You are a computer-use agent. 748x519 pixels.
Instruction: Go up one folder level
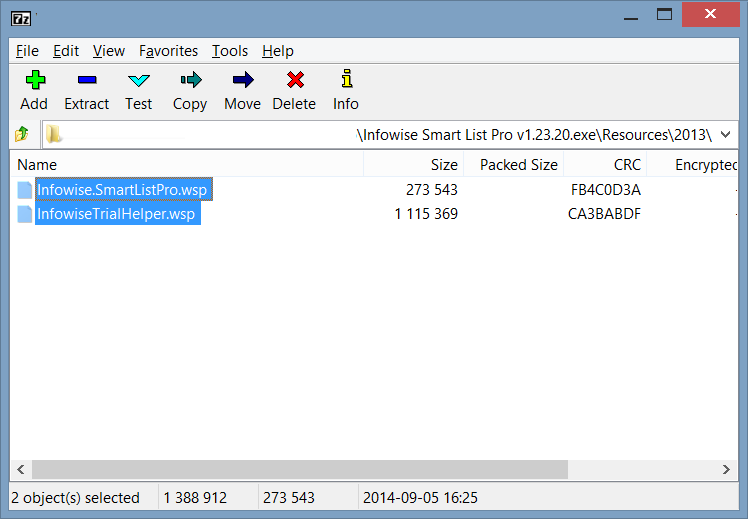click(22, 135)
